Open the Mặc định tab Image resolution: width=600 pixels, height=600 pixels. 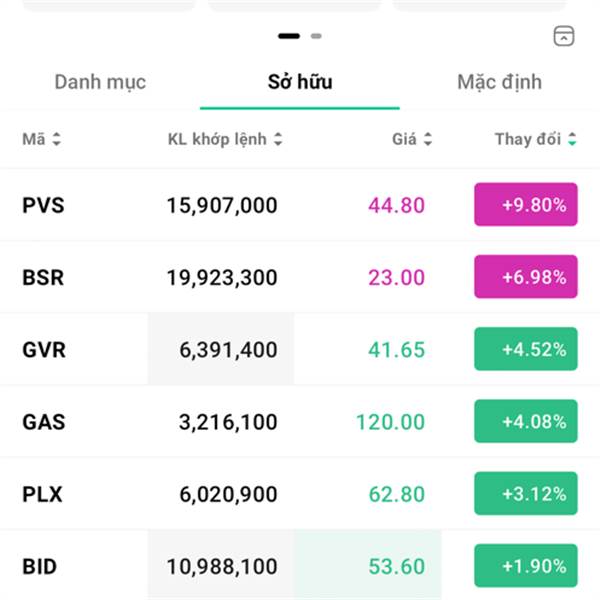coord(499,82)
